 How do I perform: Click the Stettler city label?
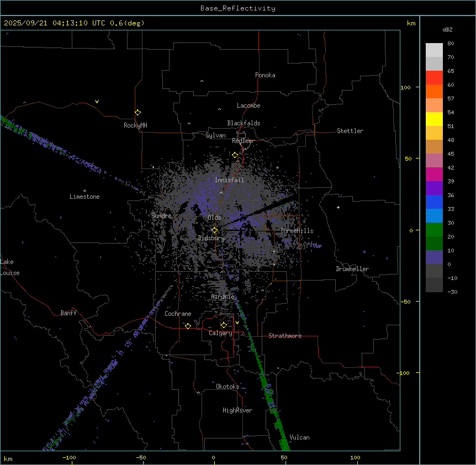pyautogui.click(x=350, y=131)
